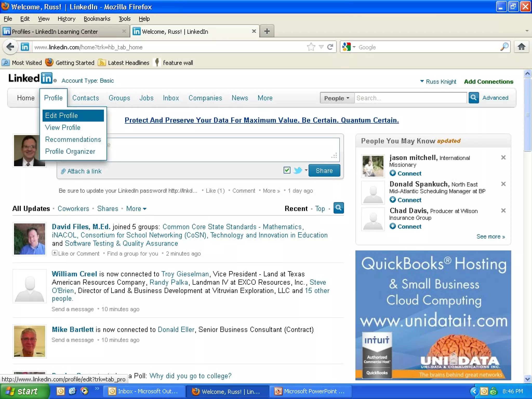Open the Bookmarks menu in the menu bar
This screenshot has height=399, width=532.
pyautogui.click(x=97, y=19)
